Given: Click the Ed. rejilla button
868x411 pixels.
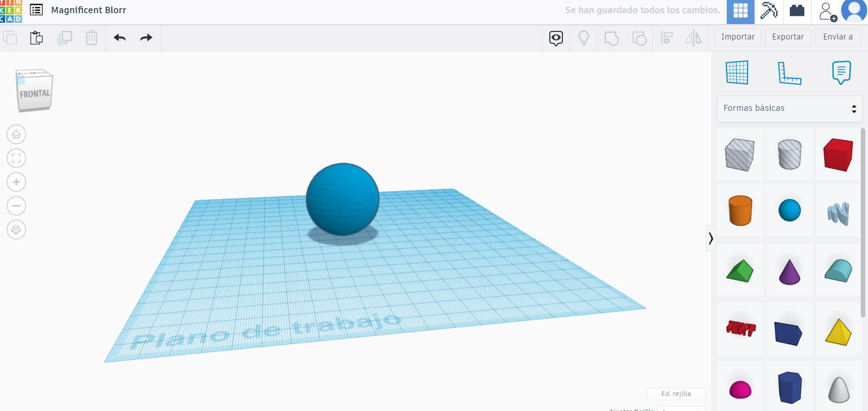Looking at the screenshot, I should pyautogui.click(x=676, y=394).
